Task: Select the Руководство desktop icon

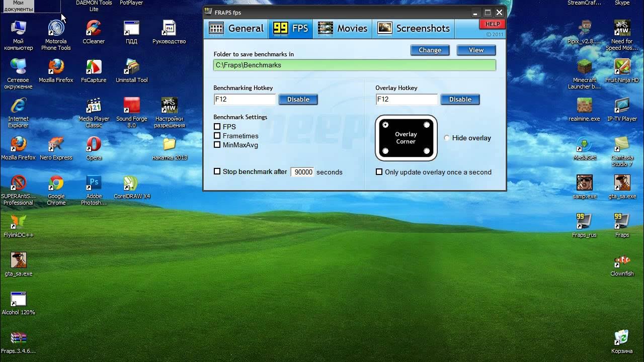Action: (x=169, y=33)
